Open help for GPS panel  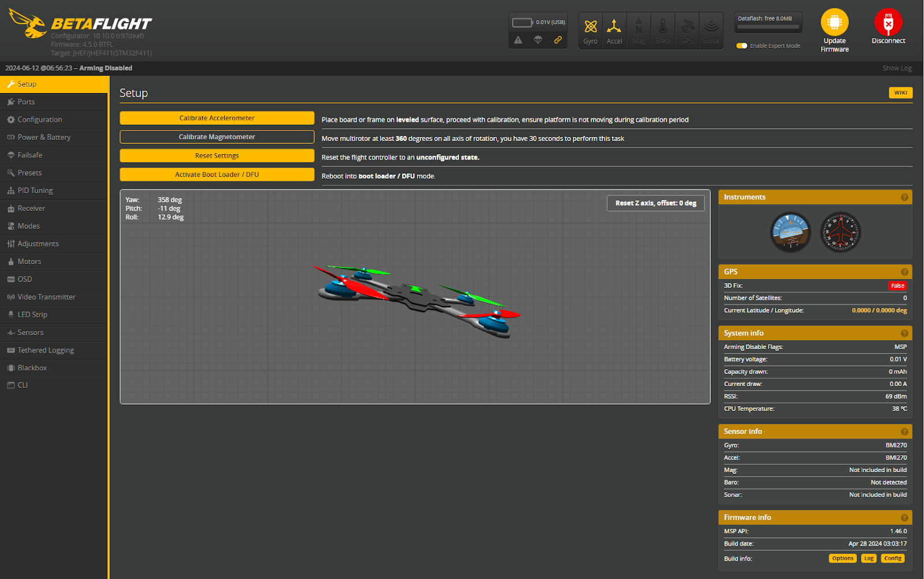[x=904, y=272]
